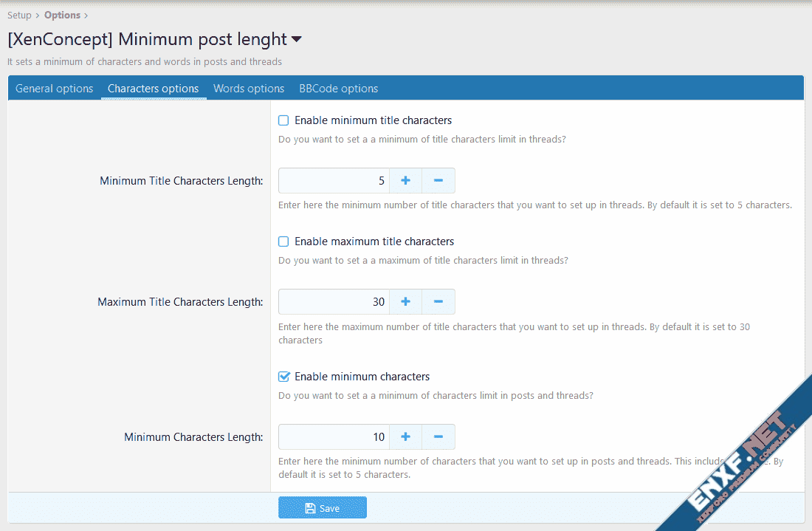The image size is (812, 531).
Task: Focus Minimum Characters Length field
Action: click(x=334, y=436)
